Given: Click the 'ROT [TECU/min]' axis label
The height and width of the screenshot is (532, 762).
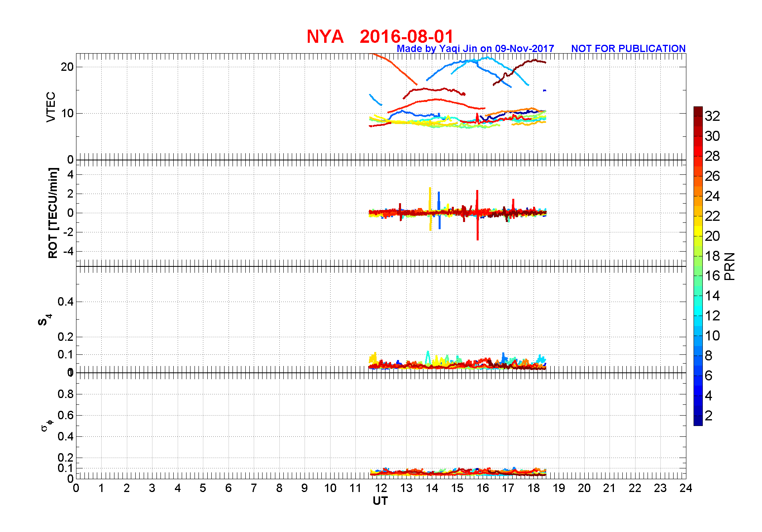Looking at the screenshot, I should pyautogui.click(x=53, y=213).
